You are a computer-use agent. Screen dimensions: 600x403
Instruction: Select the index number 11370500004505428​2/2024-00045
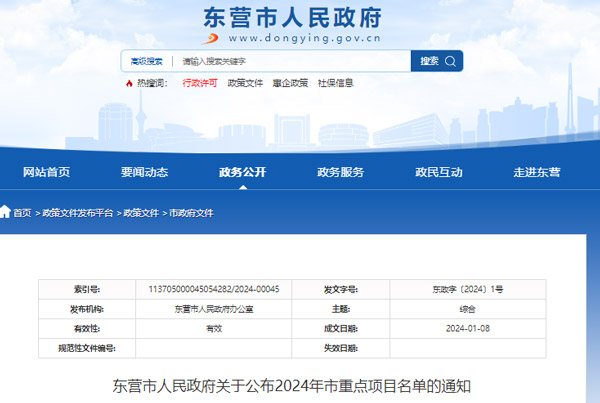pos(214,289)
